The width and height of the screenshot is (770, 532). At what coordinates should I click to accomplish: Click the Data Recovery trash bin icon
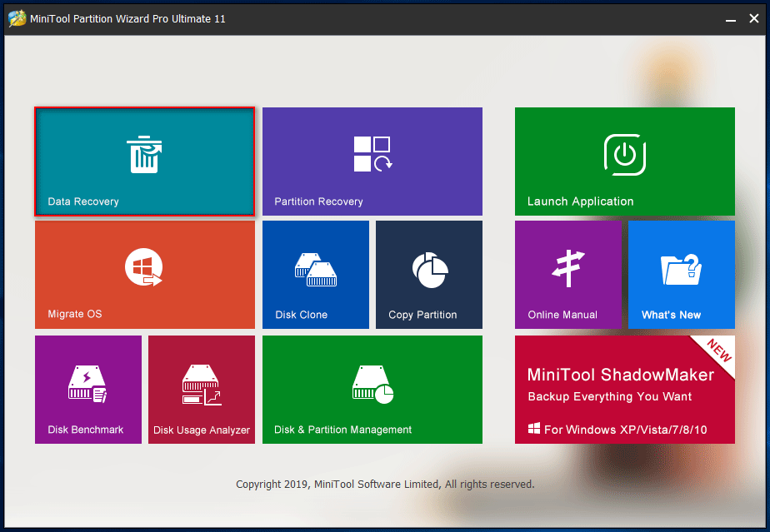(144, 154)
